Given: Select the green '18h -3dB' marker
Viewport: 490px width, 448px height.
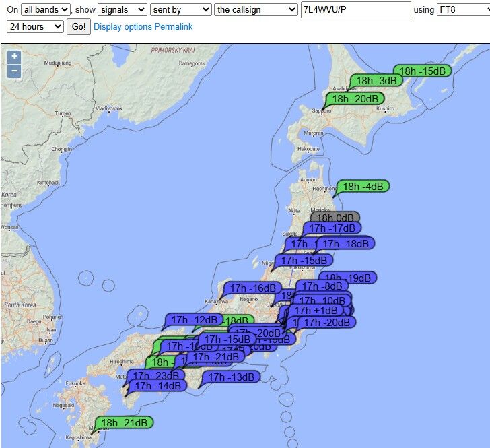Looking at the screenshot, I should tap(376, 80).
